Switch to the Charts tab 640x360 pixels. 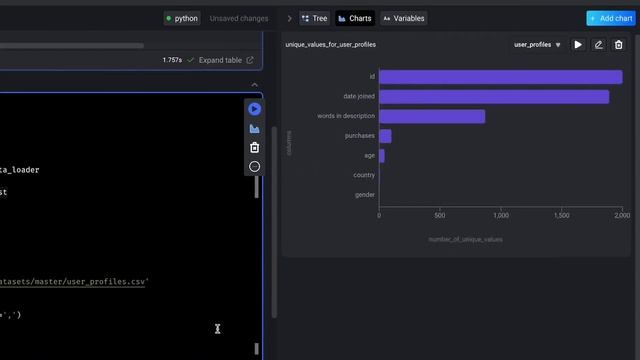355,18
